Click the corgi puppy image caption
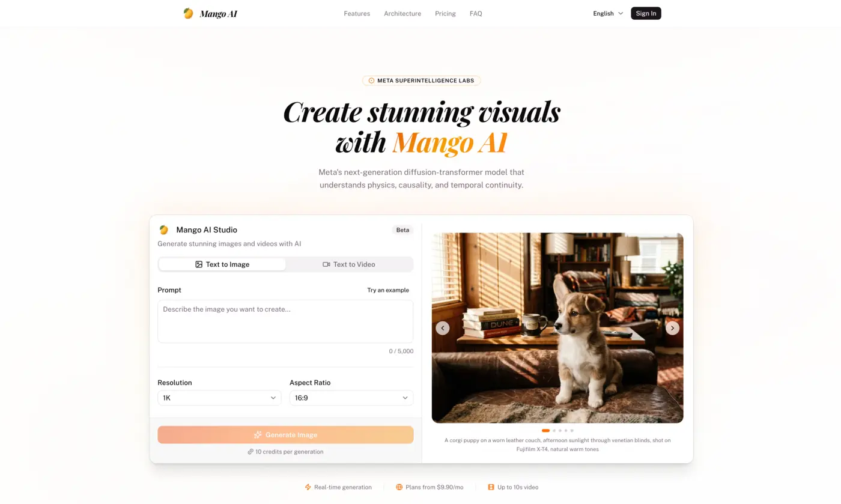Image resolution: width=841 pixels, height=504 pixels. (x=557, y=445)
